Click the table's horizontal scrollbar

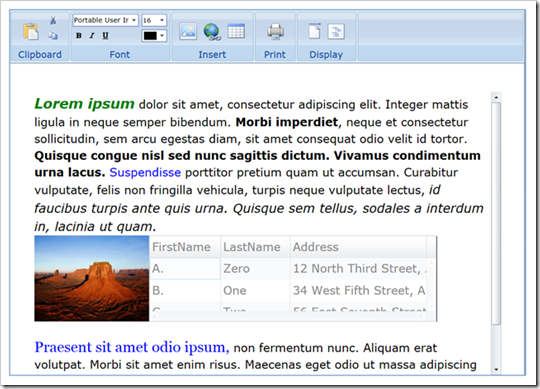(x=289, y=316)
